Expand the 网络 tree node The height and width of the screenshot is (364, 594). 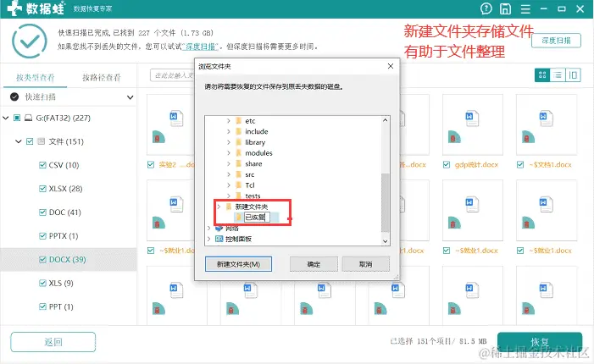coord(208,229)
